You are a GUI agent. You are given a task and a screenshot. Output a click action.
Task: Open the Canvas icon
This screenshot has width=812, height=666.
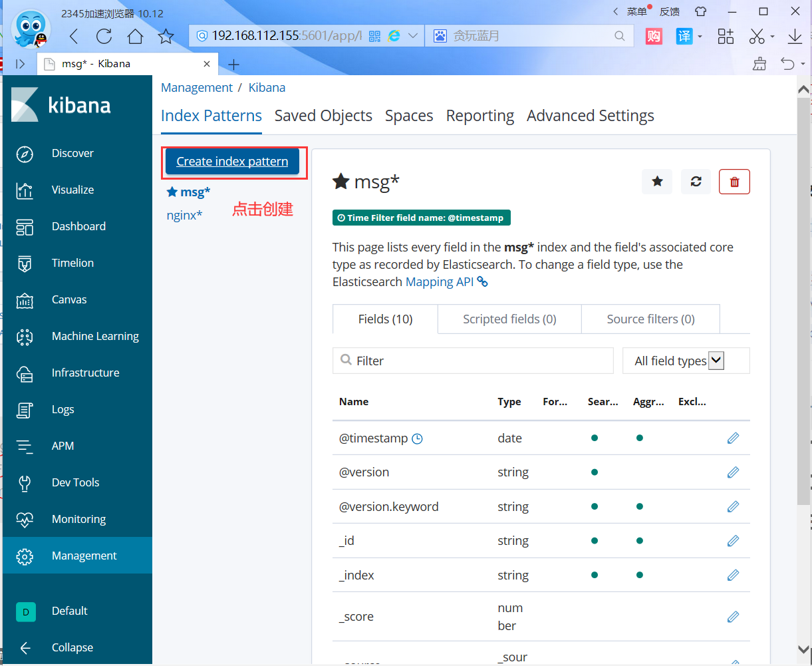(x=25, y=300)
